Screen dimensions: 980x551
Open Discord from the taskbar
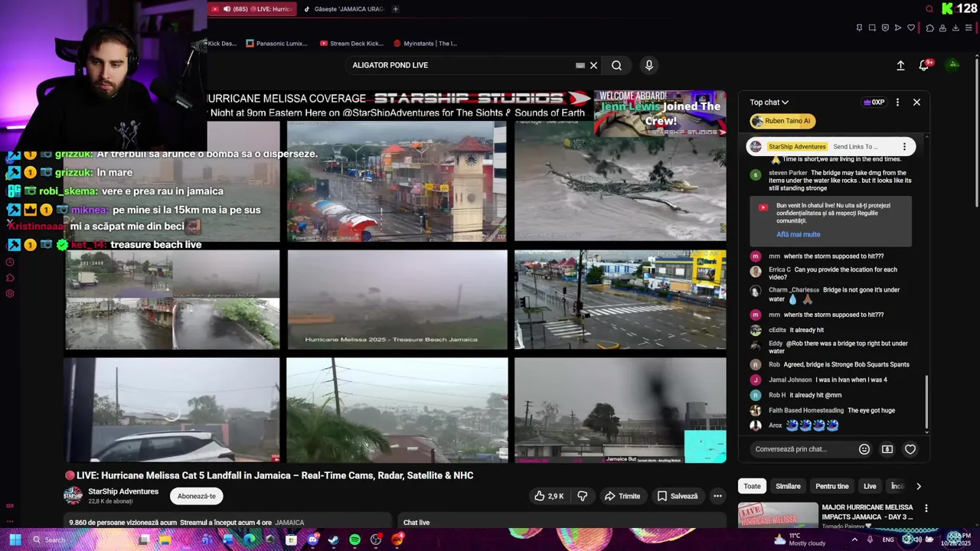[x=312, y=540]
